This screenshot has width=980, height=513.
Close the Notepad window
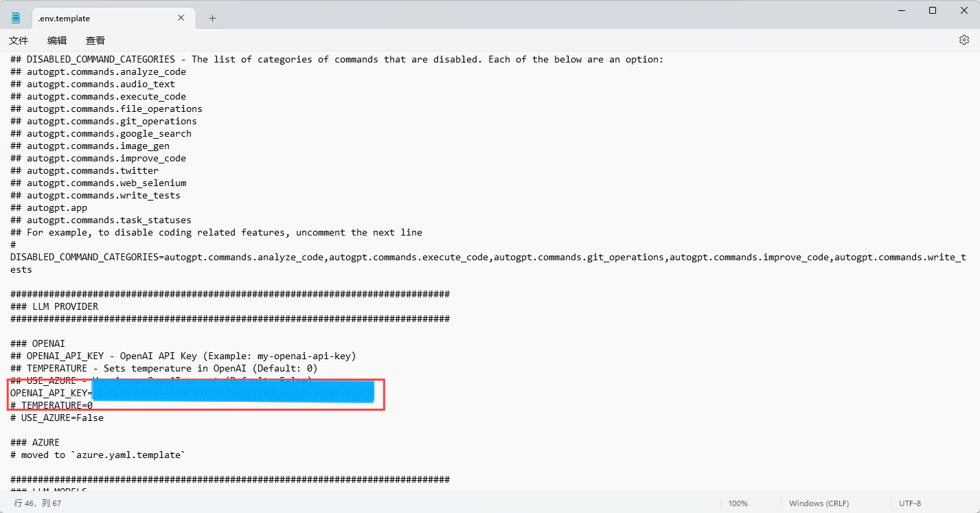[x=964, y=10]
